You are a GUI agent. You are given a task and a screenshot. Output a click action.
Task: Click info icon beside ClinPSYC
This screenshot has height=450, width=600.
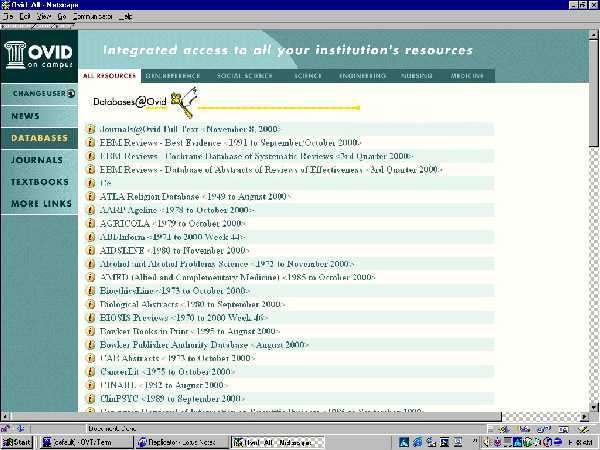(x=90, y=399)
